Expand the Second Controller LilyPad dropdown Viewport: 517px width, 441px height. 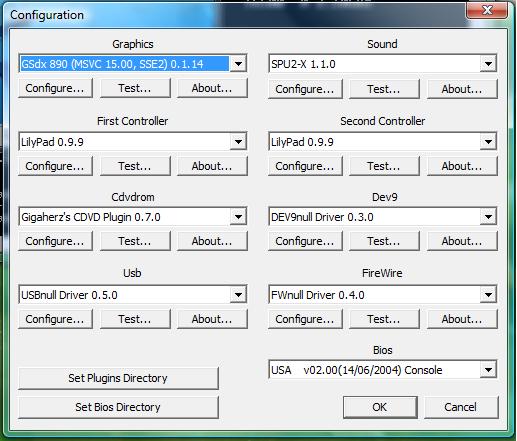(x=488, y=141)
